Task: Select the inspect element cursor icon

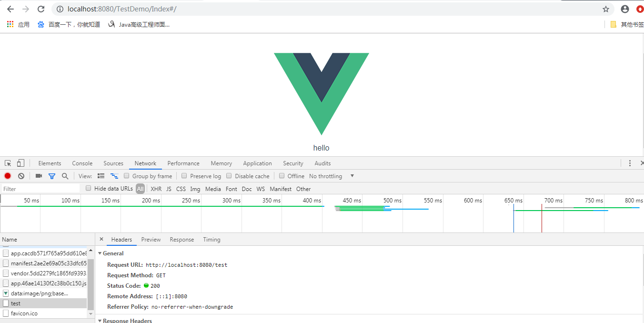Action: pos(8,163)
